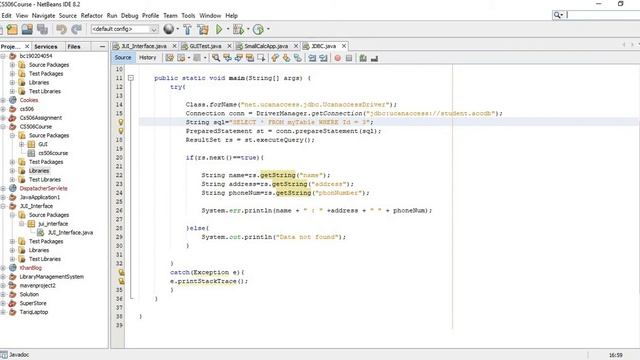This screenshot has height=360, width=640.
Task: Click the New Project toolbar icon
Action: 12,29
